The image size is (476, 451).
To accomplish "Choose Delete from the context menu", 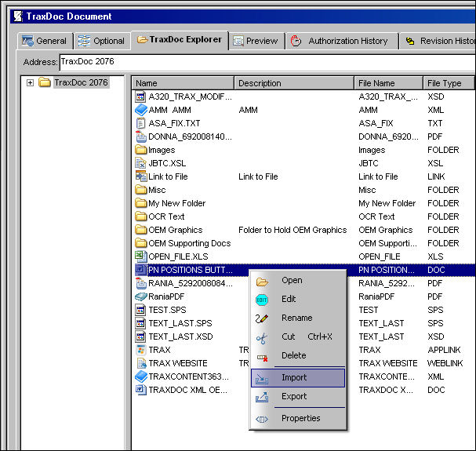I will coord(298,355).
